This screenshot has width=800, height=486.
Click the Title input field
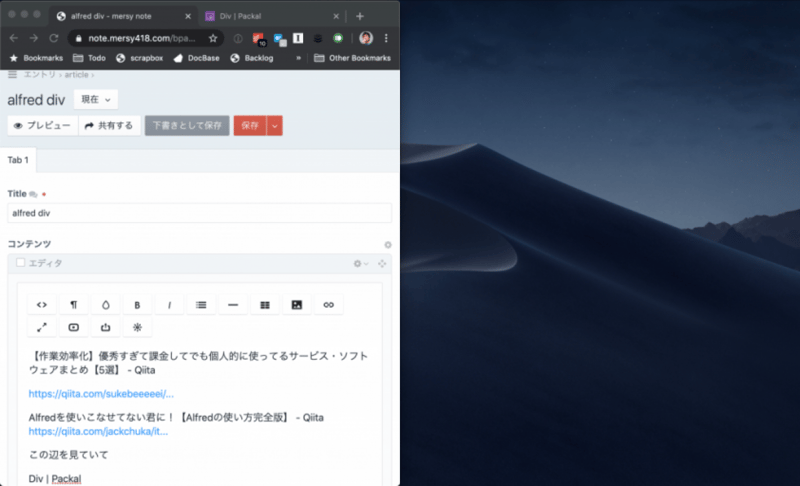(x=199, y=213)
